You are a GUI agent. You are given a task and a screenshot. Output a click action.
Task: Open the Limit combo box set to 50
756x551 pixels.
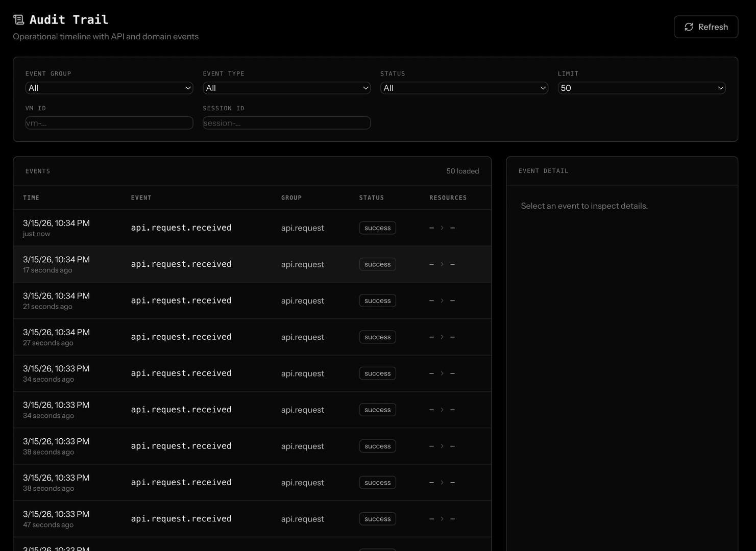tap(641, 88)
